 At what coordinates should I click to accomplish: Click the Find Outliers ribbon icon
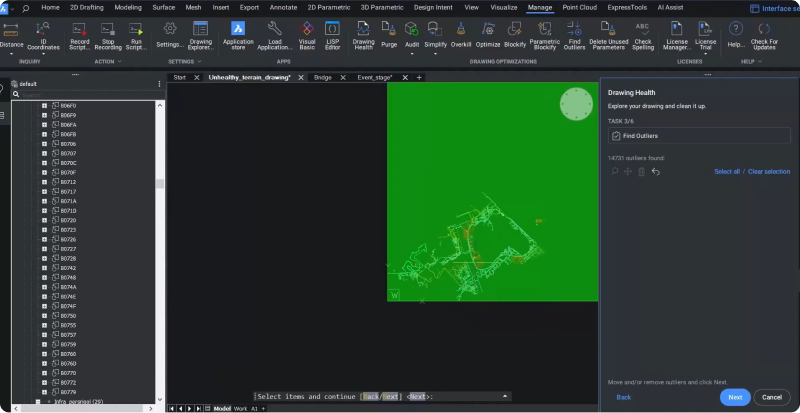[x=574, y=29]
